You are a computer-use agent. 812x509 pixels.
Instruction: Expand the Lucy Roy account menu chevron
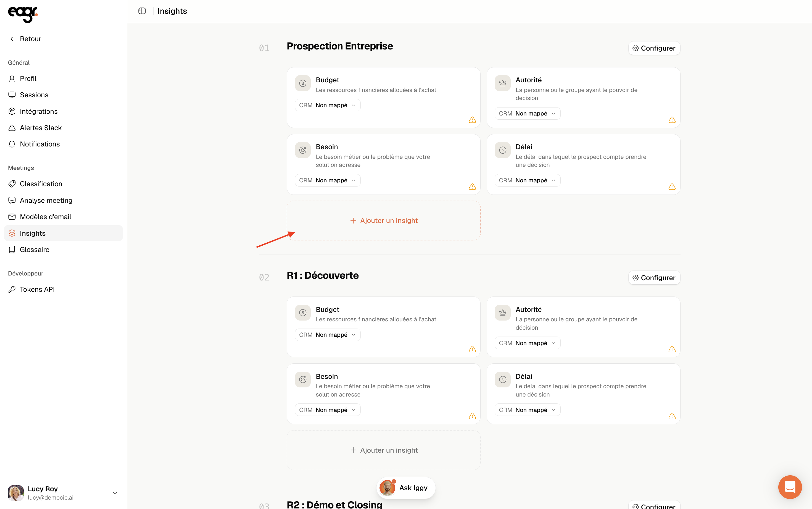115,493
